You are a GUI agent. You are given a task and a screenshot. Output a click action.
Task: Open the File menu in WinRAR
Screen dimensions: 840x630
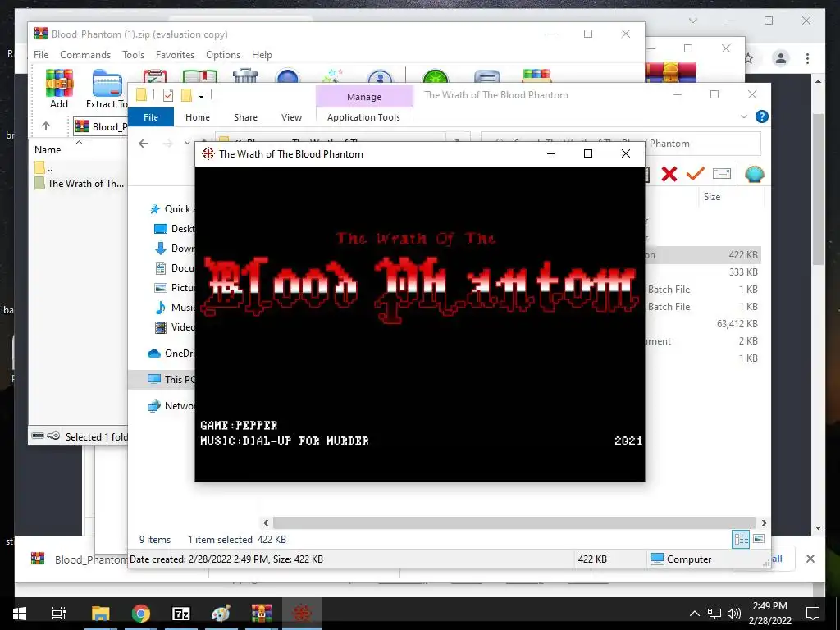point(41,55)
